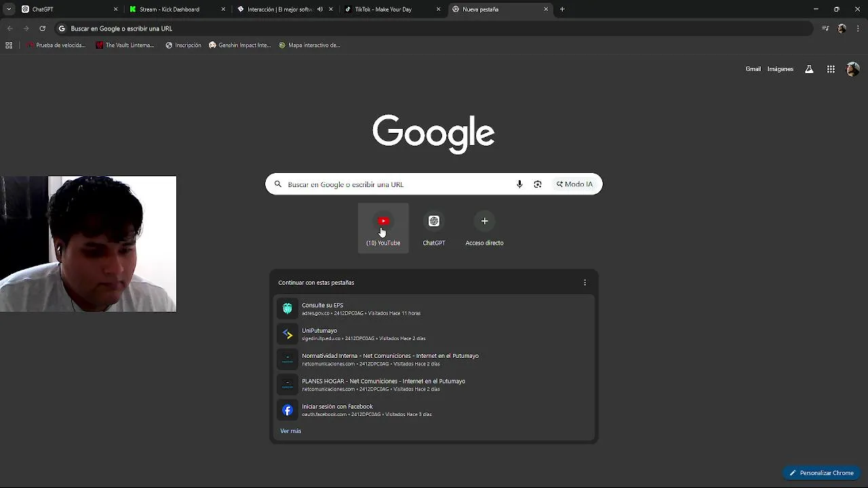Open Imágenes link
Image resolution: width=868 pixels, height=488 pixels.
[x=781, y=69]
